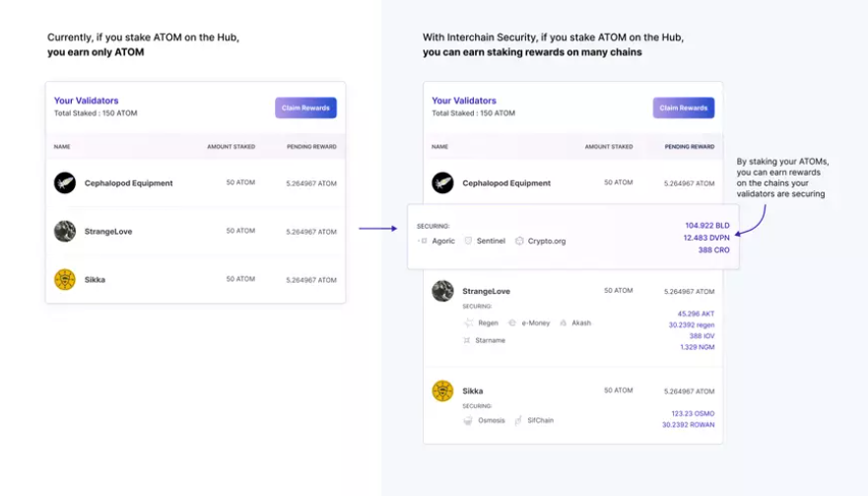This screenshot has height=496, width=868.
Task: Click the e-Money chain icon
Action: click(512, 322)
